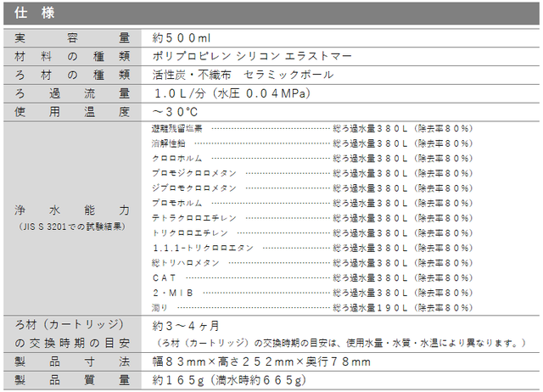Click the ～30℃ temperature value

pyautogui.click(x=175, y=112)
